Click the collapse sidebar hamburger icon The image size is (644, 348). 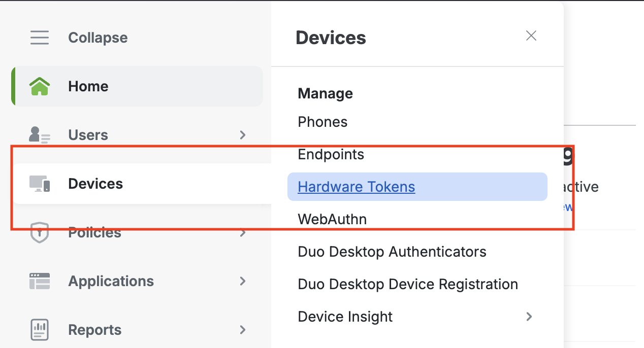(x=40, y=37)
